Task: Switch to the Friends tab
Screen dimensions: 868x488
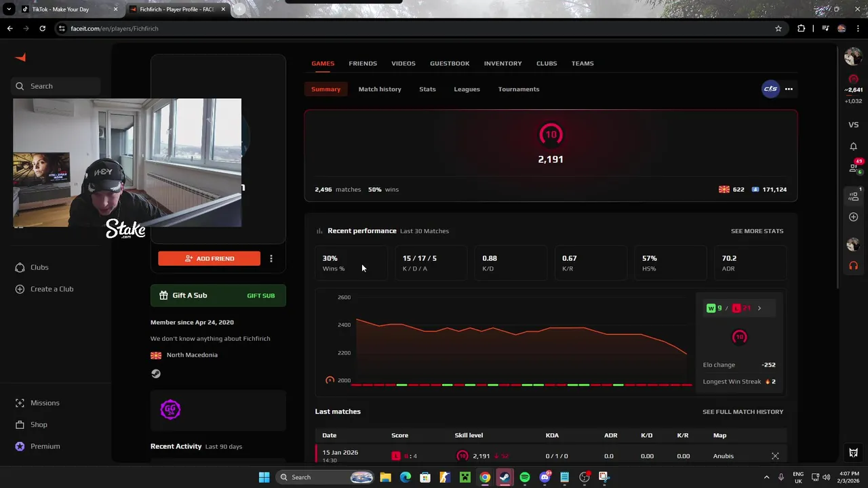Action: coord(363,63)
